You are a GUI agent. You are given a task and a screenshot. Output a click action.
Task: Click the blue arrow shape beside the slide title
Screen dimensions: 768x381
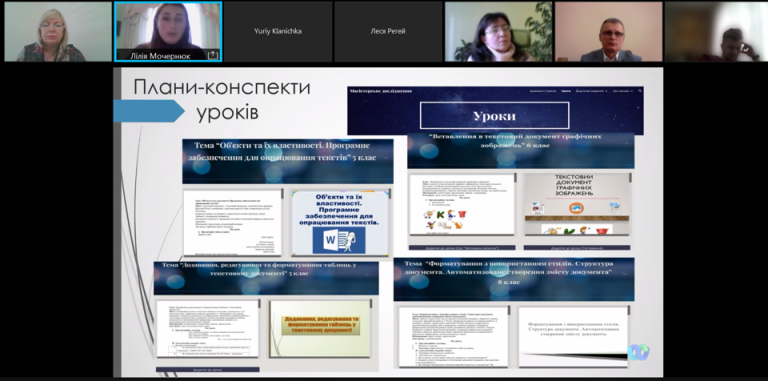[x=149, y=111]
